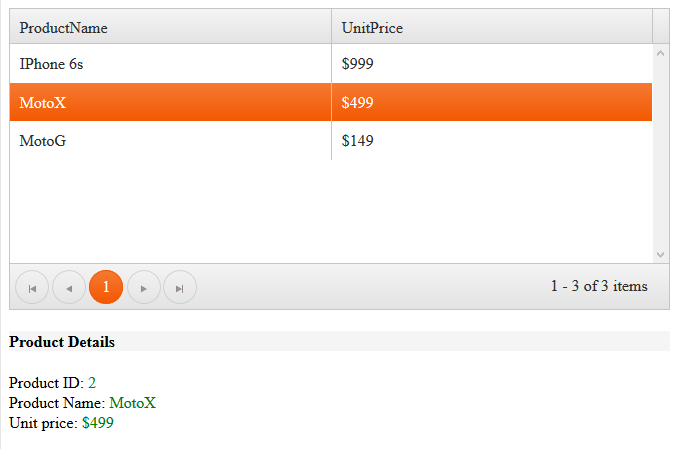Select page 1 in the pager
This screenshot has width=676, height=449.
tap(106, 287)
